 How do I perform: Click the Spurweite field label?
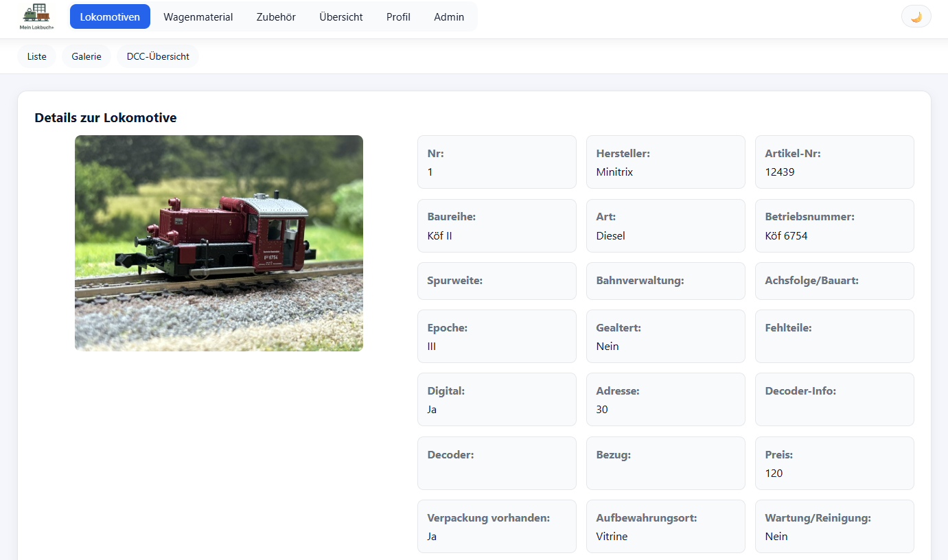click(455, 280)
